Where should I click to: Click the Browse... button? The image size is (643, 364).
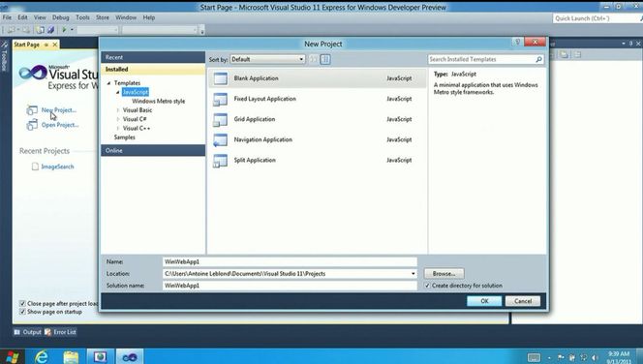(x=444, y=273)
